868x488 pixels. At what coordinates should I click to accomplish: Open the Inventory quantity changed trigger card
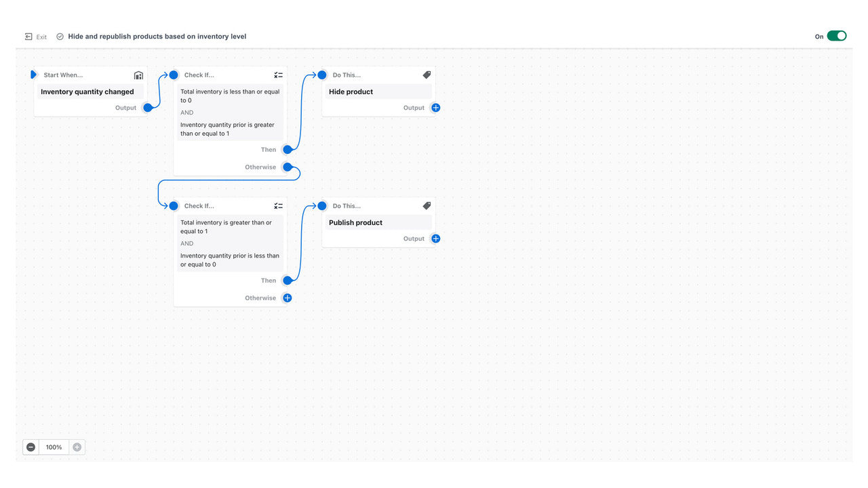(x=87, y=91)
